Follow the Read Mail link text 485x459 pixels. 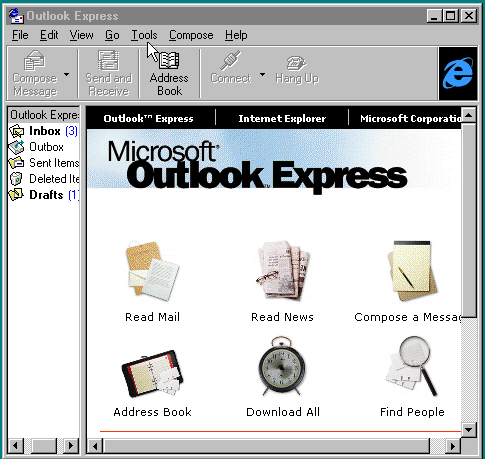click(152, 317)
